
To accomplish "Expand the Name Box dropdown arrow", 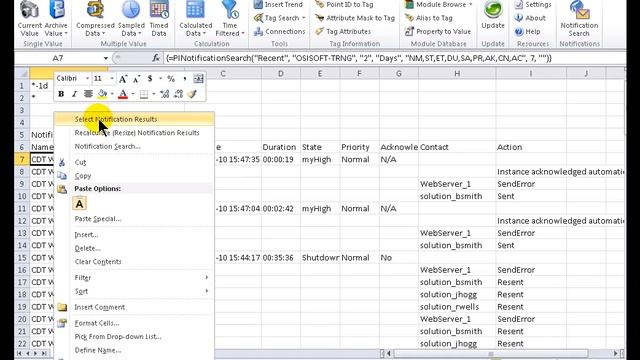I will pyautogui.click(x=106, y=58).
